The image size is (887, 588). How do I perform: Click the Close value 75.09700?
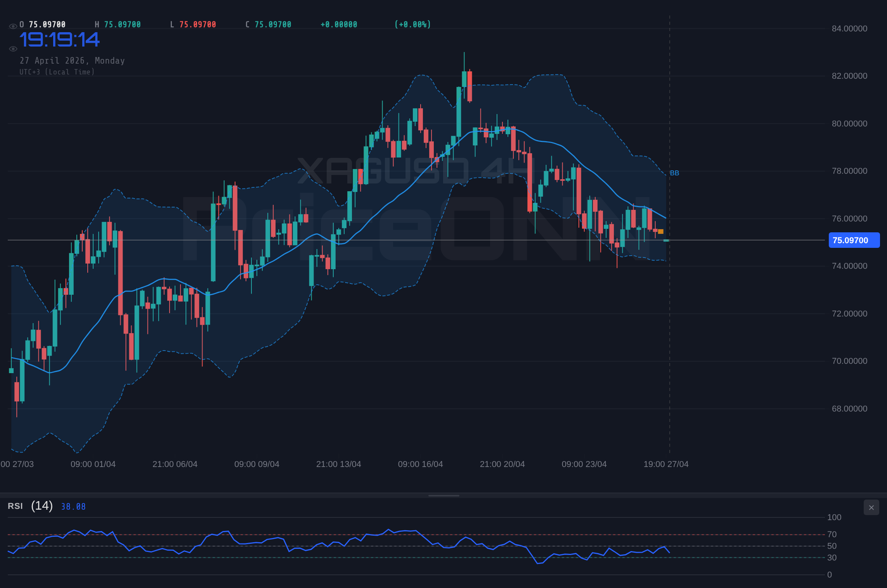pos(273,24)
